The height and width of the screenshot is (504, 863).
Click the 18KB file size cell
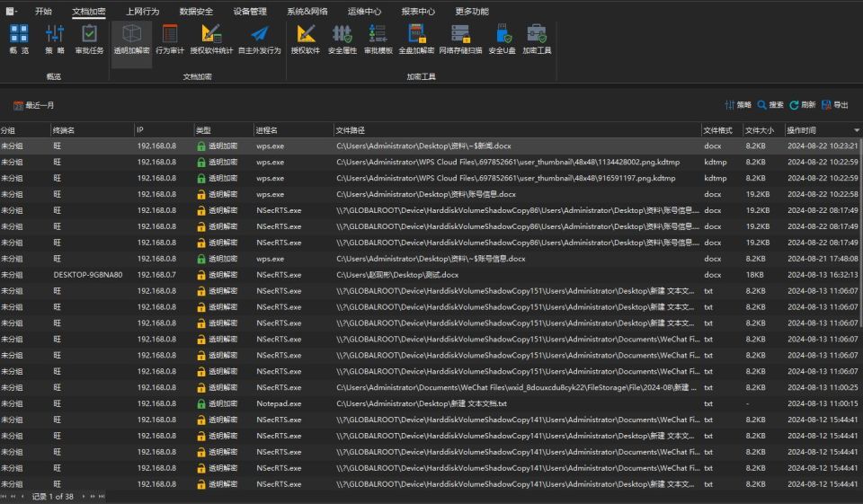(x=754, y=275)
